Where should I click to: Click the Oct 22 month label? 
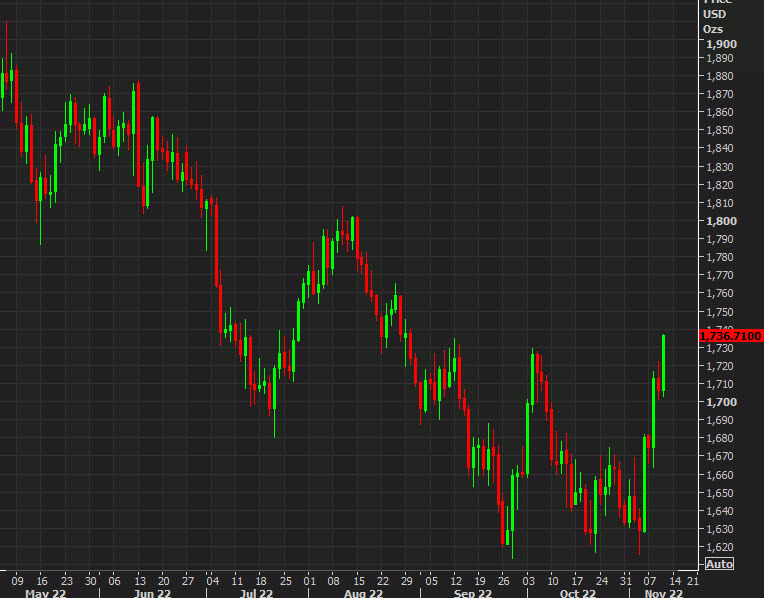tap(578, 593)
